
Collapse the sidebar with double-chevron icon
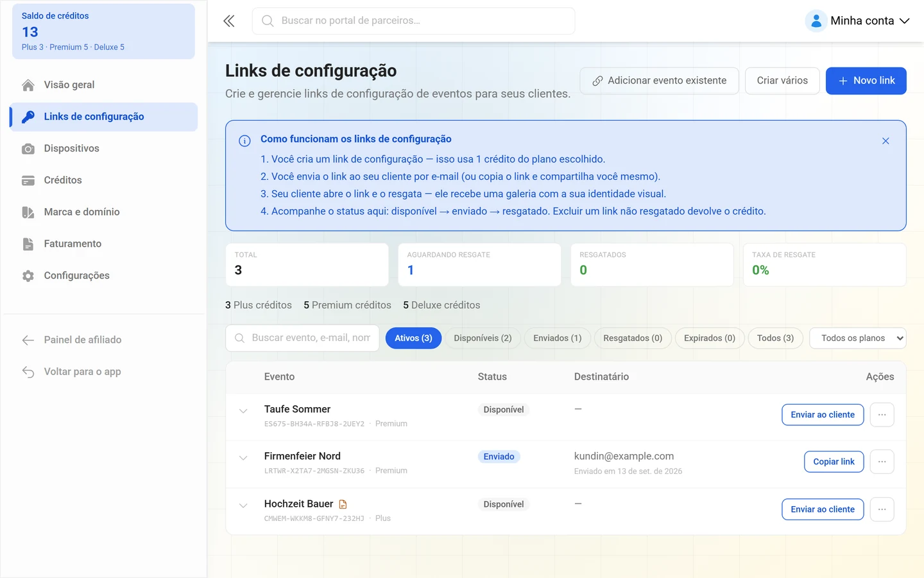(x=229, y=21)
